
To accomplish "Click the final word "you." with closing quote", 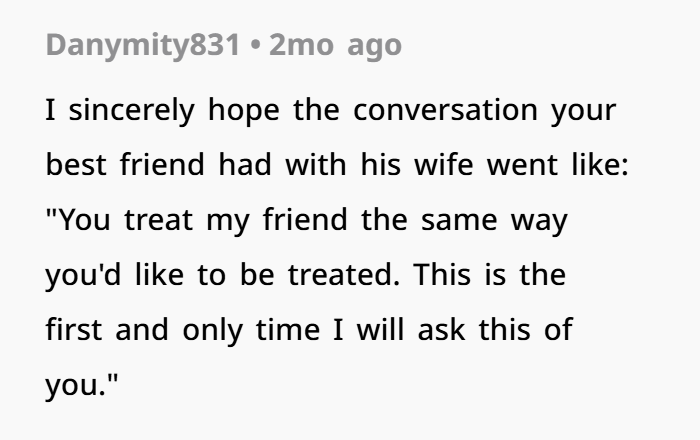I will click(82, 384).
